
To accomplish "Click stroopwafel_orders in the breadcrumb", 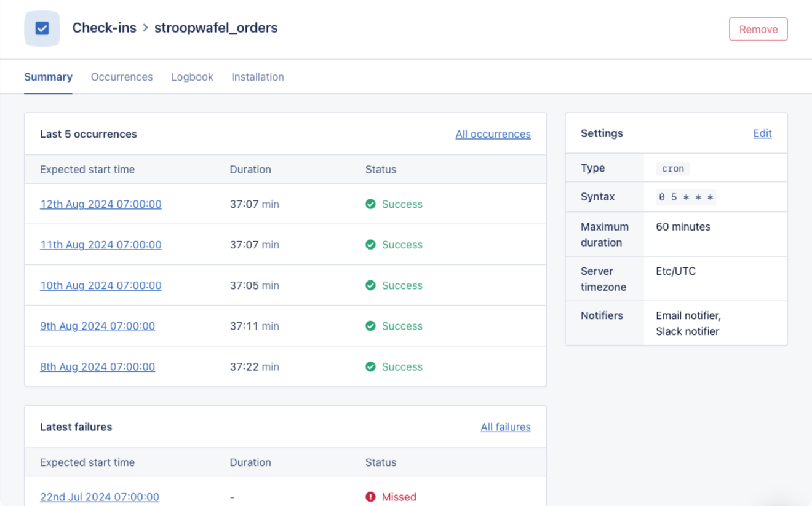I will 216,28.
